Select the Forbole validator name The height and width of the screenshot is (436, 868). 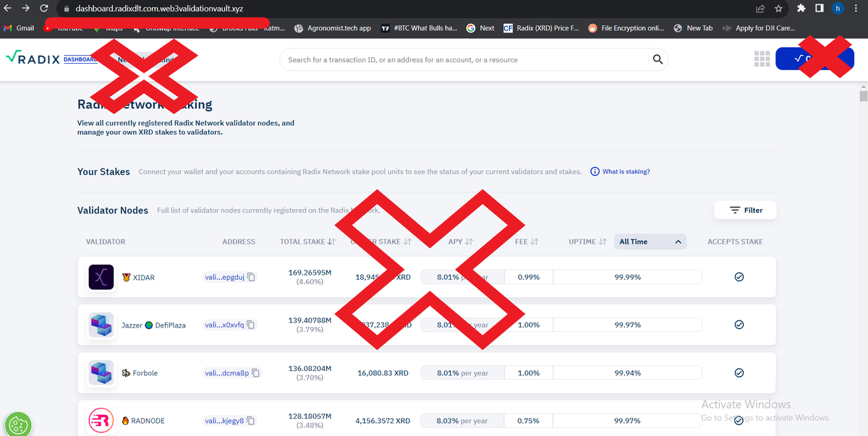pyautogui.click(x=145, y=373)
